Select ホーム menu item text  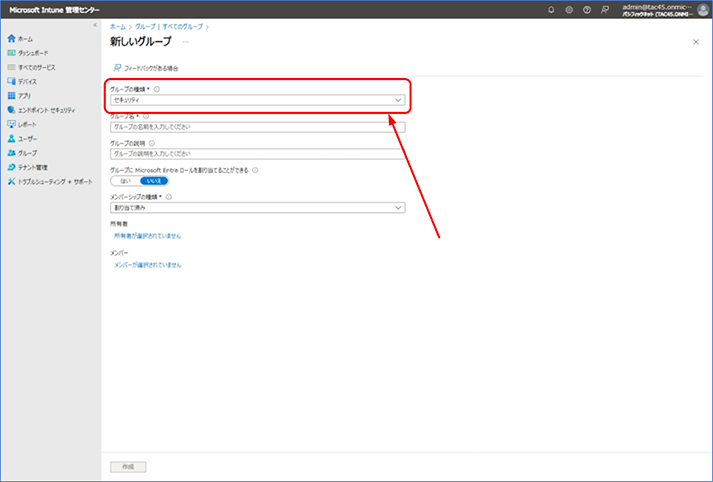tap(25, 39)
